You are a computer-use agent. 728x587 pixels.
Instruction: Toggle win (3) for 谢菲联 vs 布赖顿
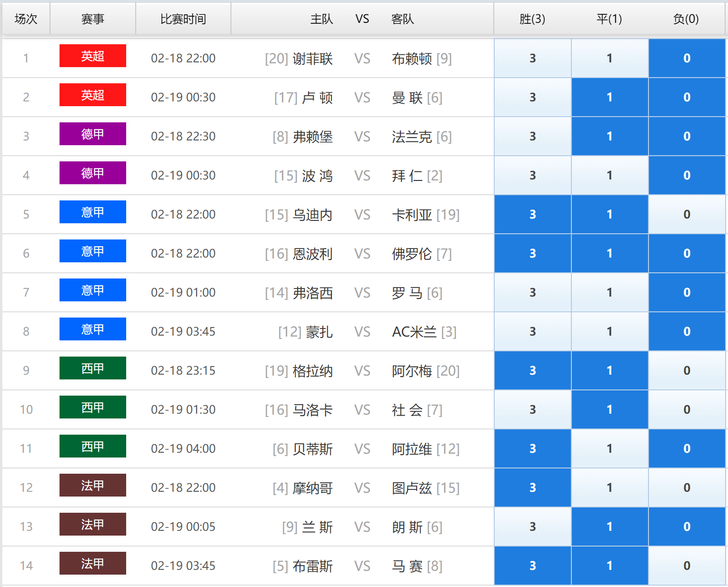(533, 58)
